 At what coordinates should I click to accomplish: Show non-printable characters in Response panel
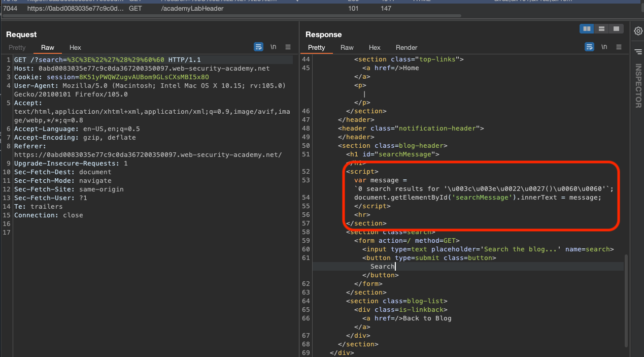(x=604, y=47)
